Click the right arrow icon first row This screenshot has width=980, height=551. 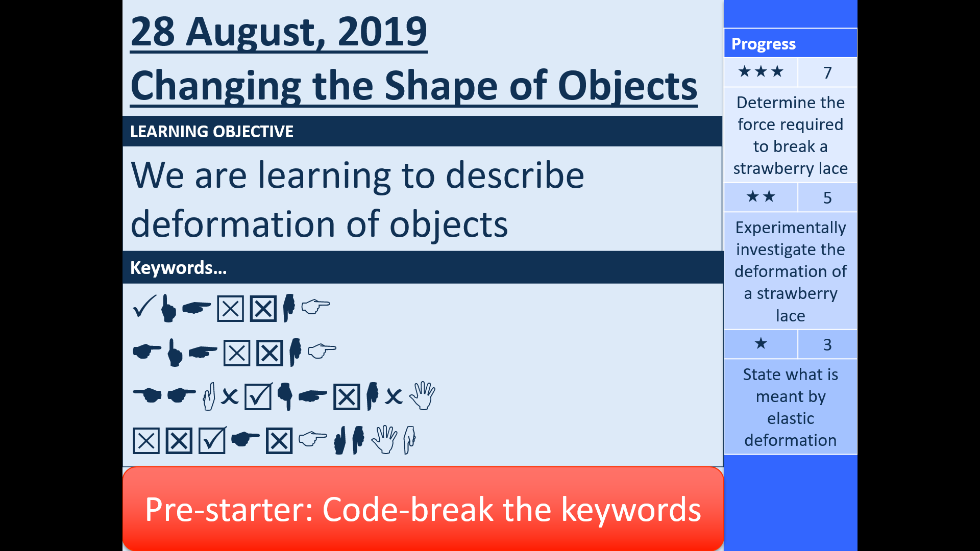(317, 308)
